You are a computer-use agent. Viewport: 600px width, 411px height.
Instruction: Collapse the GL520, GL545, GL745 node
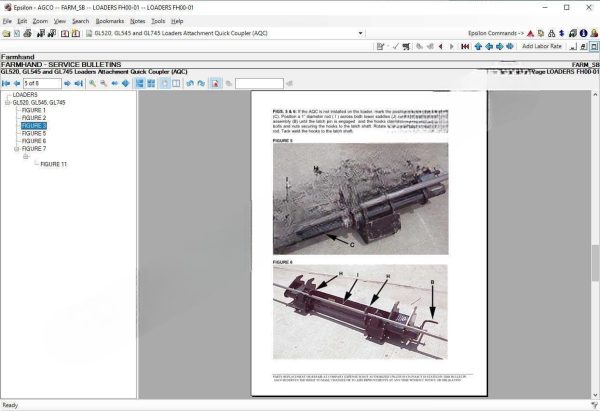(x=7, y=103)
